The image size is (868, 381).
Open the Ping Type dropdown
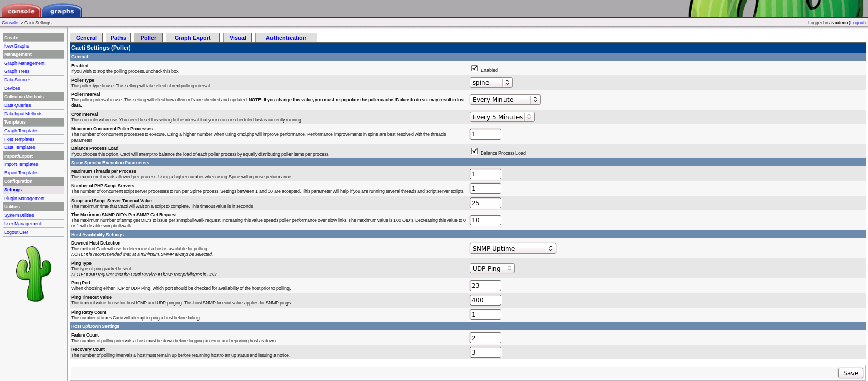click(x=492, y=268)
